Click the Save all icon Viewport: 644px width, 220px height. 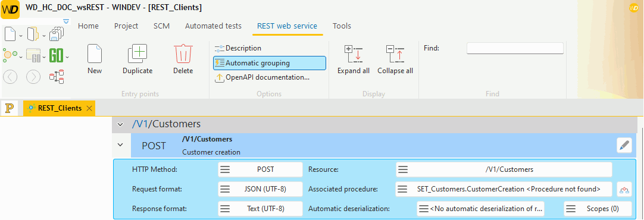[x=57, y=34]
